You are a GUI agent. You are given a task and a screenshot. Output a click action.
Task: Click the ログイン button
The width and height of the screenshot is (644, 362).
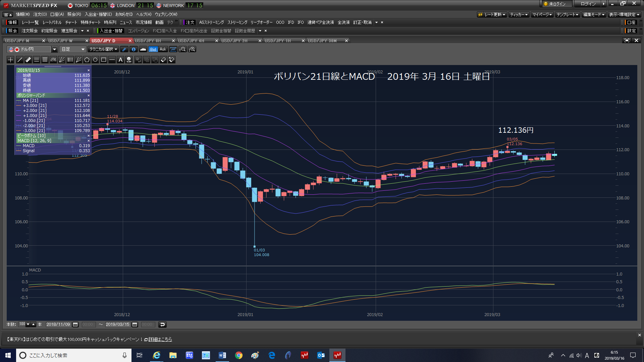(x=588, y=4)
